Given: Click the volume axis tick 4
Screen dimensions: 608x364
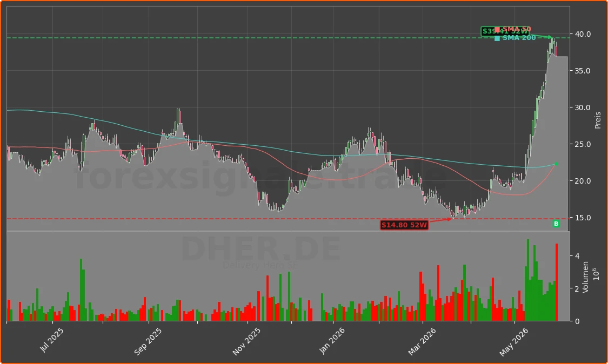Looking at the screenshot, I should point(577,256).
